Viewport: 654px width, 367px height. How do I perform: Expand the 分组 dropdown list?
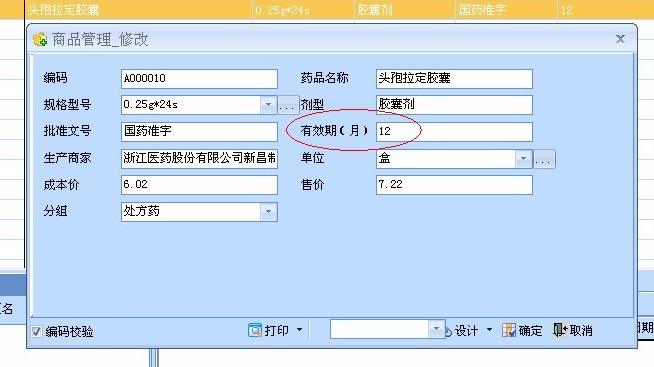[269, 212]
